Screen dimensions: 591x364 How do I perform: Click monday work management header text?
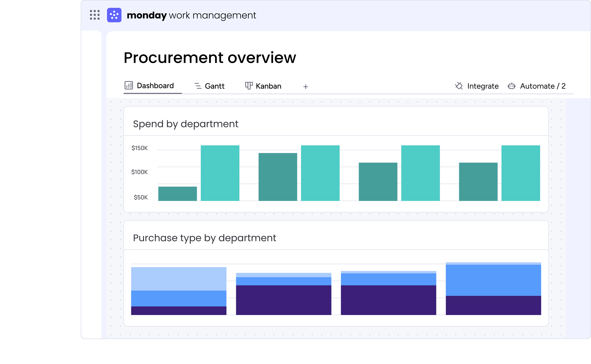point(191,15)
